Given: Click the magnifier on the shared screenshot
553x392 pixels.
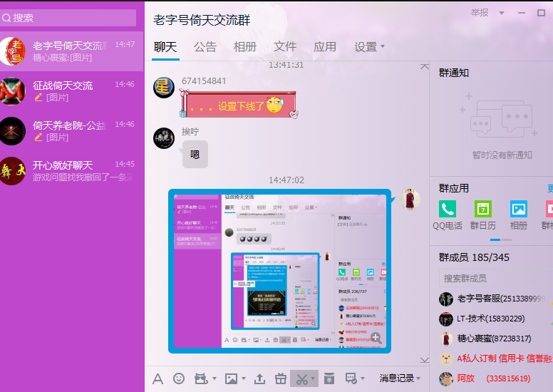Looking at the screenshot, I should 376,338.
